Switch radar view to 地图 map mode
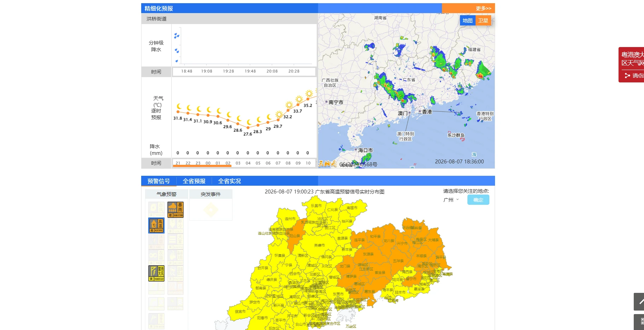The width and height of the screenshot is (644, 330). click(467, 21)
